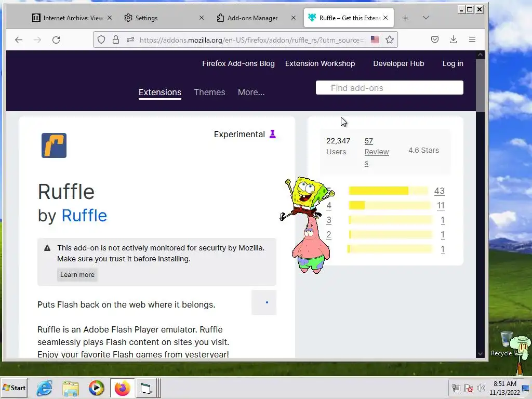Open the Recycle Bin desktop icon

tap(507, 343)
